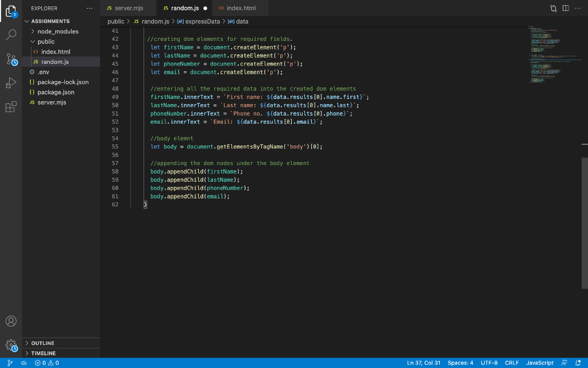Click the Spaces: 4 indentation setting

click(460, 363)
